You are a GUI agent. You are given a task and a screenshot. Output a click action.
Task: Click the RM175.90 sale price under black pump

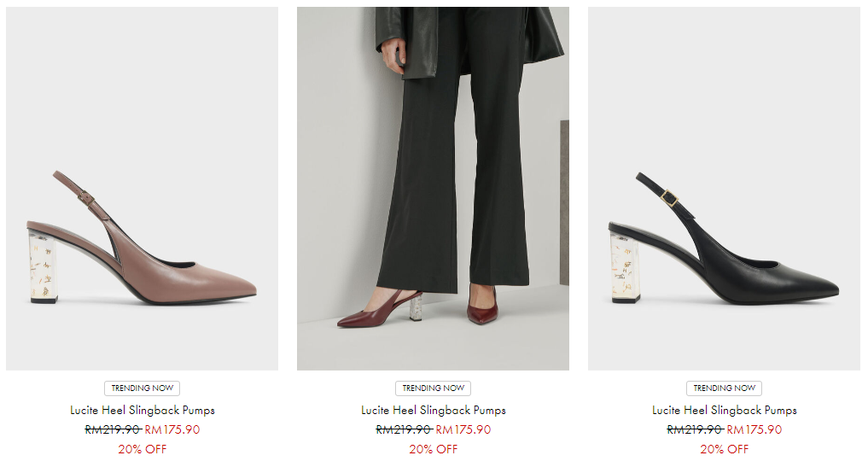tap(754, 430)
